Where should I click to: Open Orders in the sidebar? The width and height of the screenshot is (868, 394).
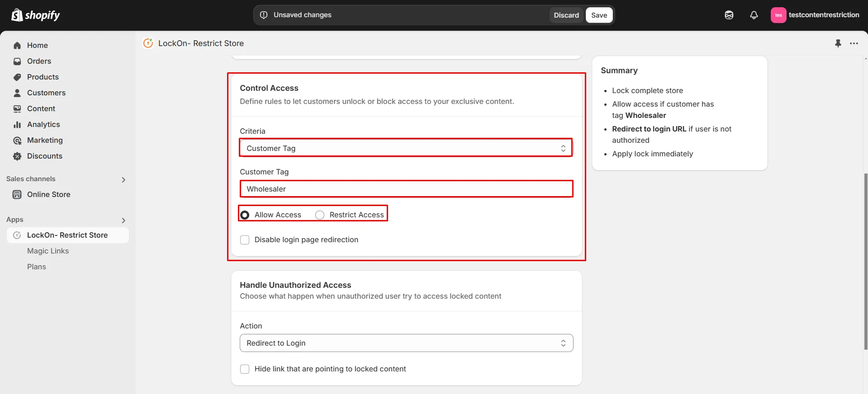coord(39,61)
